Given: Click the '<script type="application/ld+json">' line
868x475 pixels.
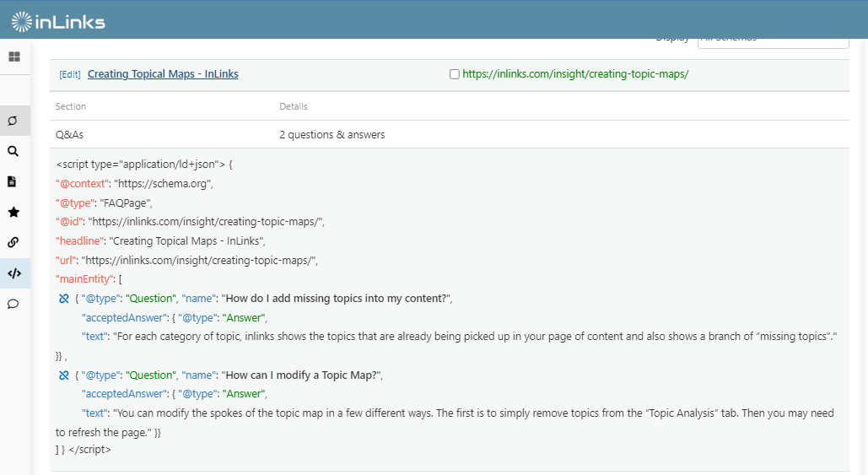Looking at the screenshot, I should click(144, 165).
